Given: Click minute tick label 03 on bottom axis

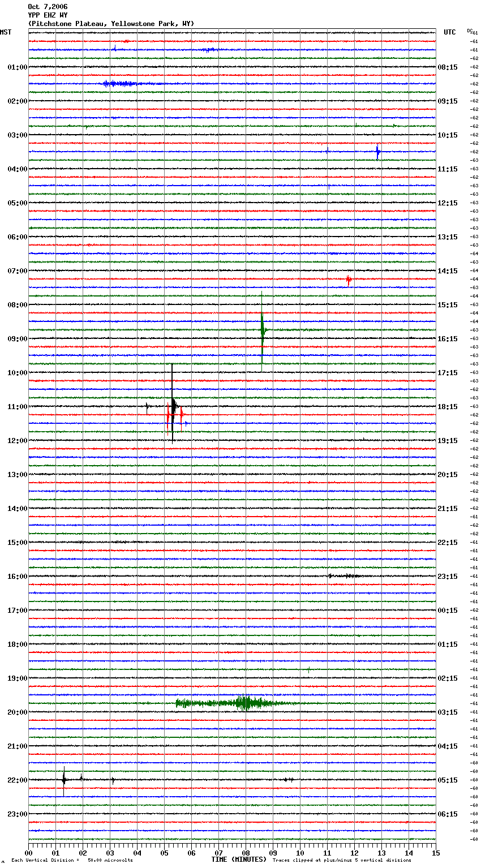Looking at the screenshot, I should click(x=110, y=853).
